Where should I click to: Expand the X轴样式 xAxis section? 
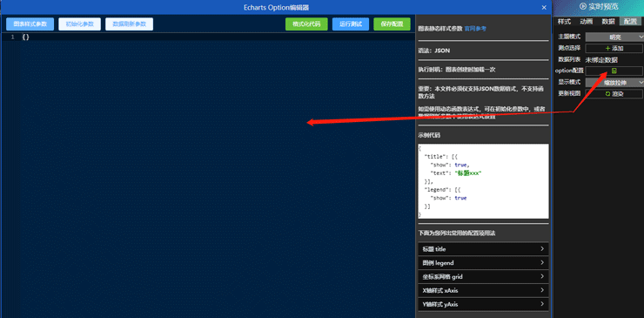[483, 290]
